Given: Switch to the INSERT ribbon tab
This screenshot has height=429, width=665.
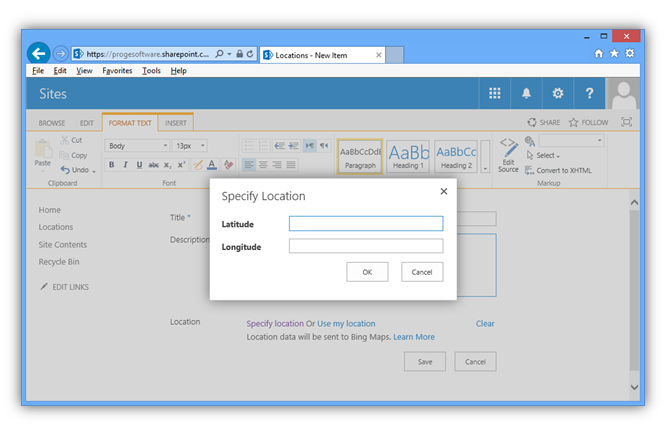Looking at the screenshot, I should [x=176, y=123].
